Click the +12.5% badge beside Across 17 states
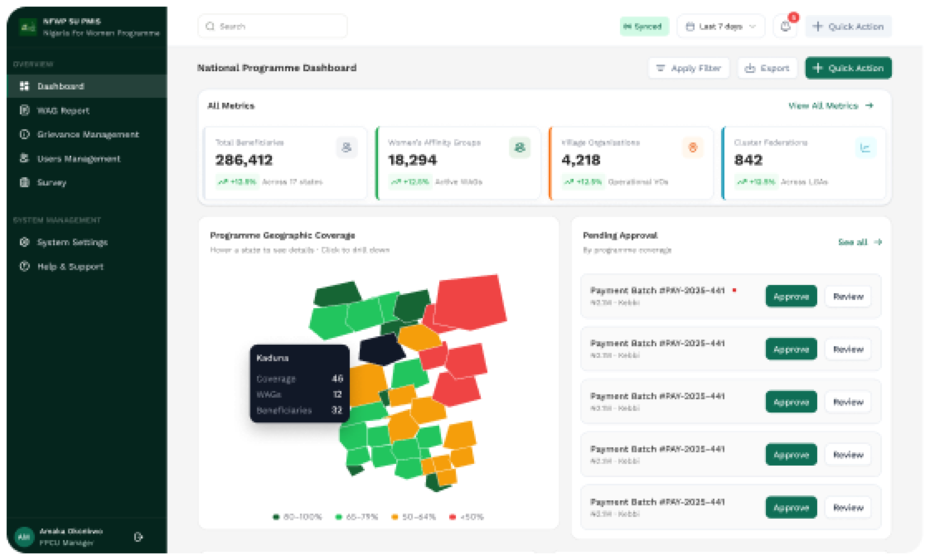 pos(237,182)
